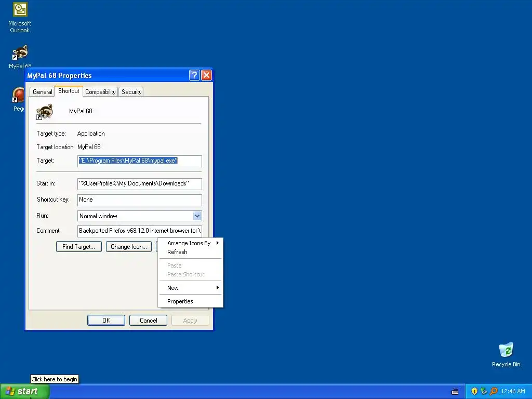The width and height of the screenshot is (532, 399).
Task: Choose Refresh from the context menu
Action: [190, 252]
